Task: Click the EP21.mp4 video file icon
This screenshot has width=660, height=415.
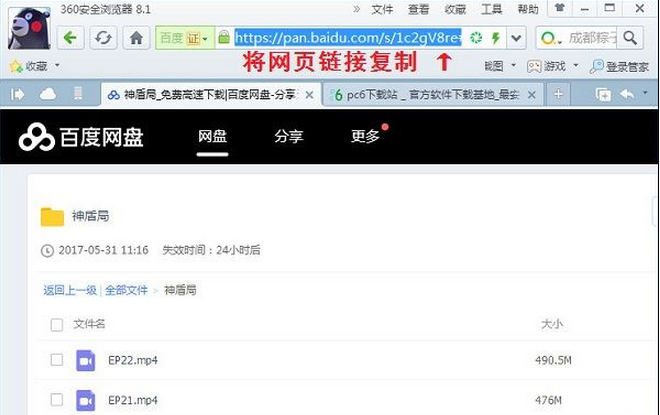Action: point(85,401)
